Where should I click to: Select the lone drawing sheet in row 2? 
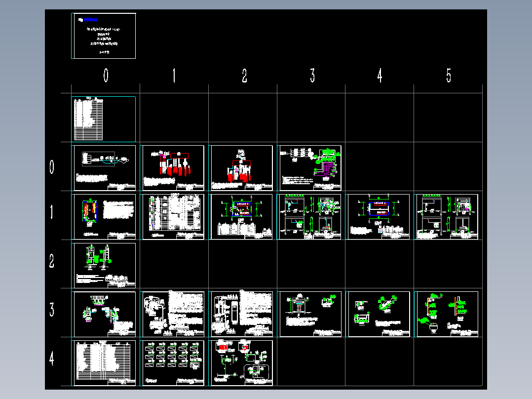(x=104, y=266)
